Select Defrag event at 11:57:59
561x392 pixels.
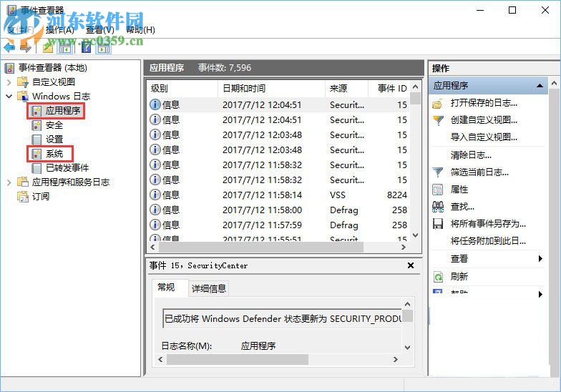278,225
